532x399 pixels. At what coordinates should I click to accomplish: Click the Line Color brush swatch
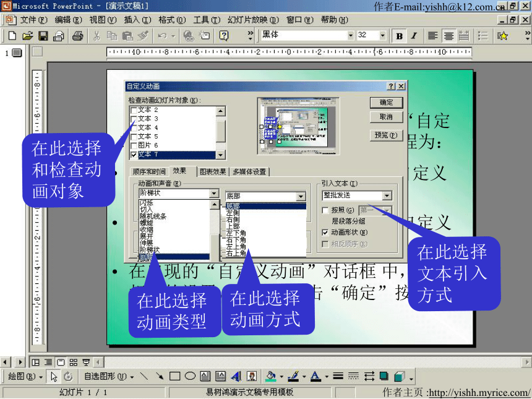[293, 376]
